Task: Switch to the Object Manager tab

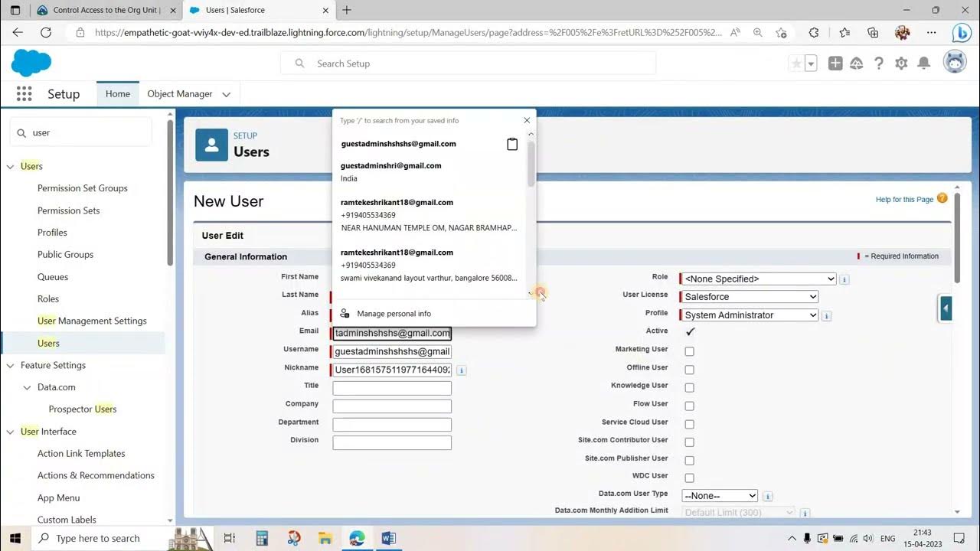Action: 180,93
